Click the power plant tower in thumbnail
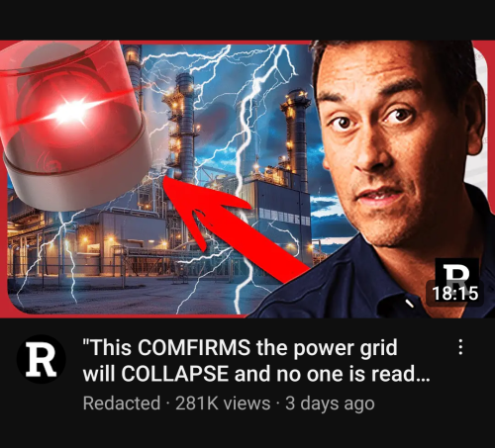 point(184,126)
